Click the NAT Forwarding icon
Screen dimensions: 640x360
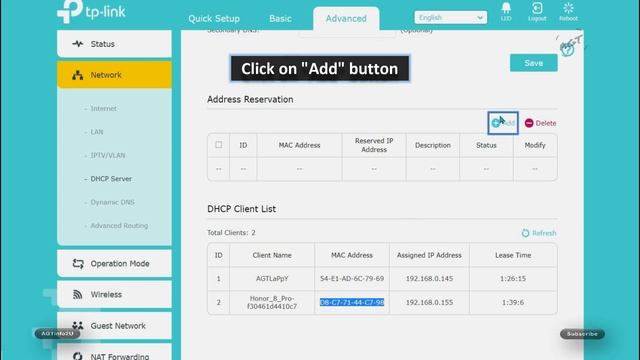point(78,356)
